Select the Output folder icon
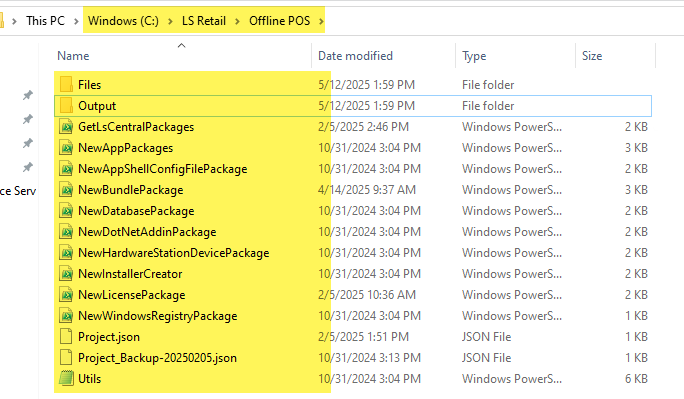 click(x=66, y=106)
